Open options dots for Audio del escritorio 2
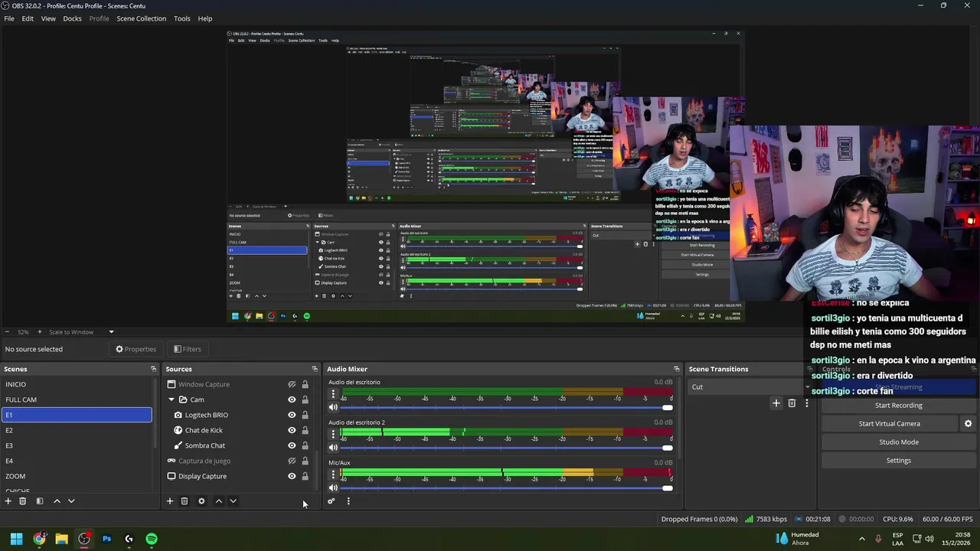 point(333,434)
